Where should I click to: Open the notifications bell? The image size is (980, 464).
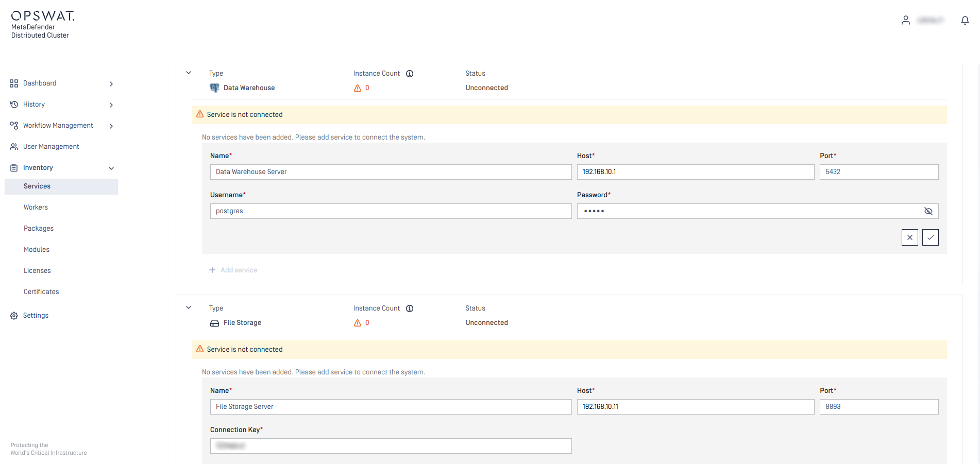pyautogui.click(x=965, y=20)
